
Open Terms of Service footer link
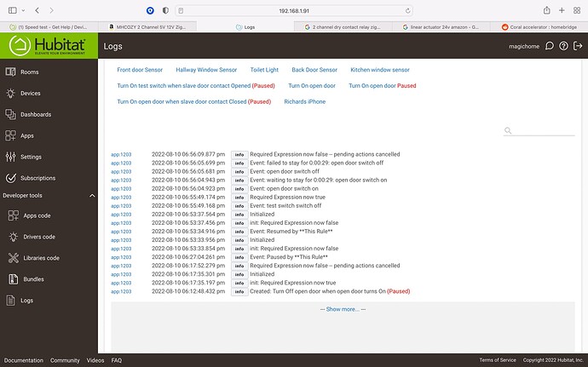click(x=498, y=360)
